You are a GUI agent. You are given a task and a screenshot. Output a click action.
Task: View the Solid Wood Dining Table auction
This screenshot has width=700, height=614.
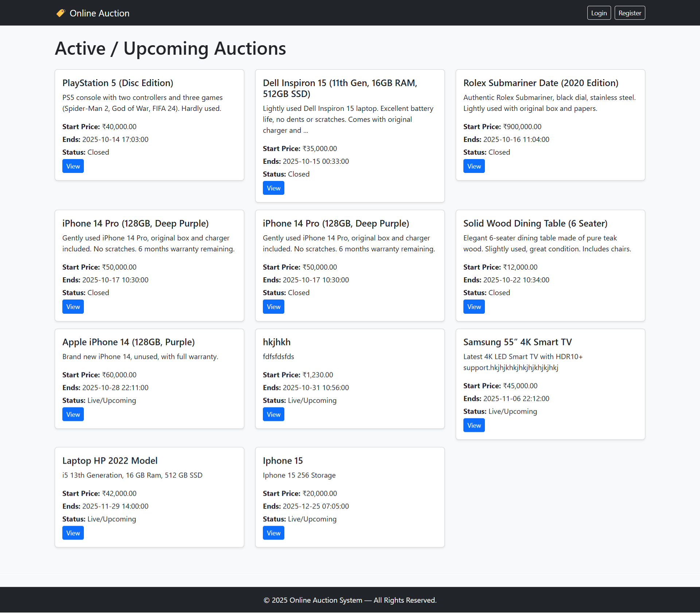(474, 306)
